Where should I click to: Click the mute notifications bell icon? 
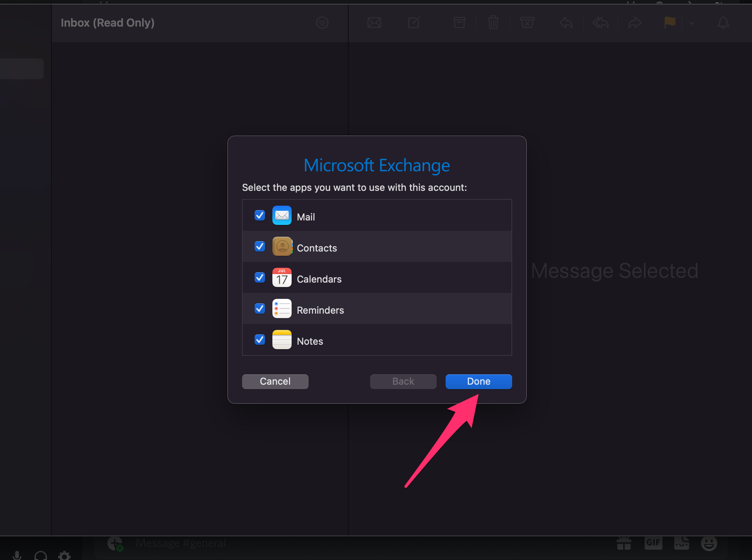[723, 23]
